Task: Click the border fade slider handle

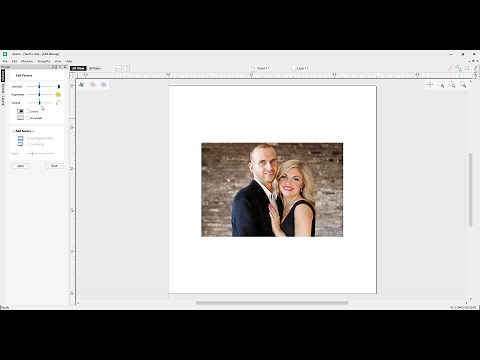Action: tap(32, 153)
